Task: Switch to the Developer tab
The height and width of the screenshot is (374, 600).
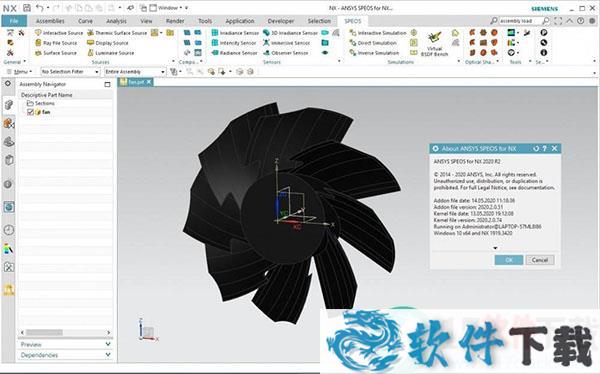Action: pyautogui.click(x=281, y=21)
